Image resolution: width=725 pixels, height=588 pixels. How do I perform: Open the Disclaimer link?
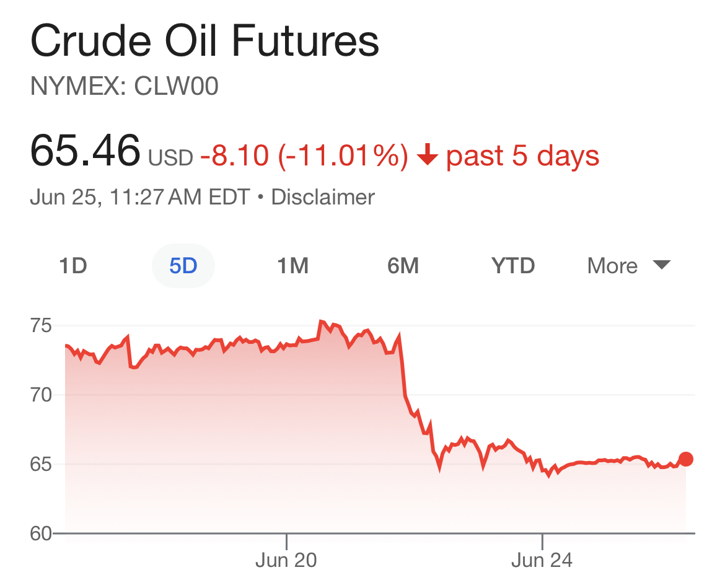click(323, 197)
